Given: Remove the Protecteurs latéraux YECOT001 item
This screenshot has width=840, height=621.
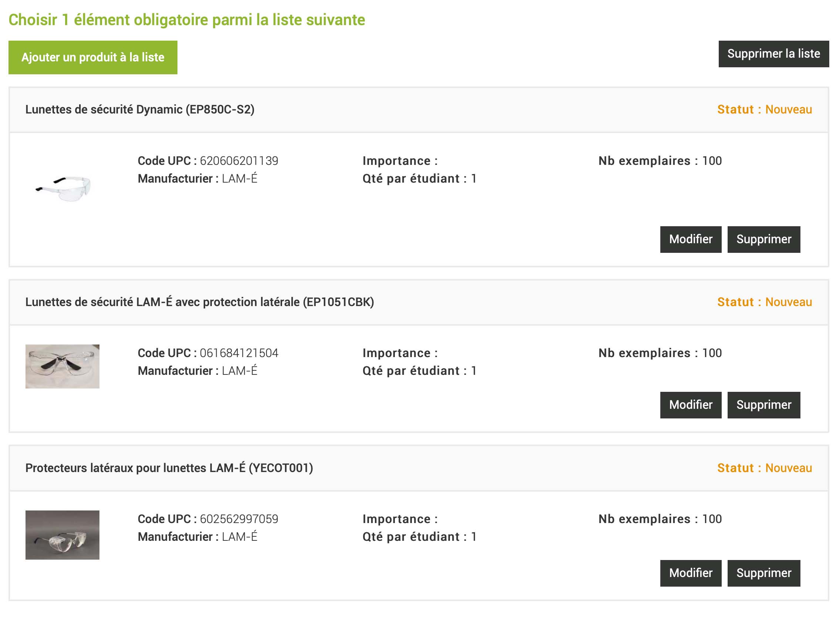Looking at the screenshot, I should tap(763, 573).
